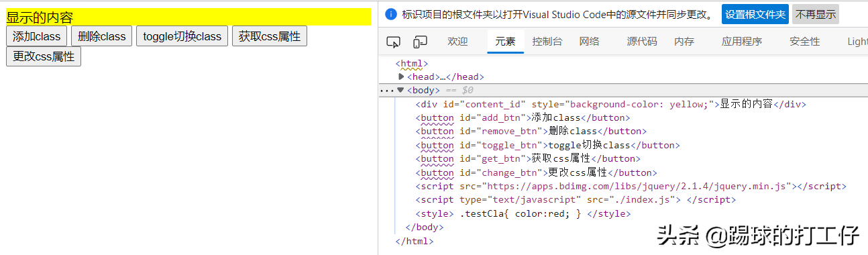The width and height of the screenshot is (868, 255).
Task: Click the three-dot menu beside body element
Action: [387, 90]
